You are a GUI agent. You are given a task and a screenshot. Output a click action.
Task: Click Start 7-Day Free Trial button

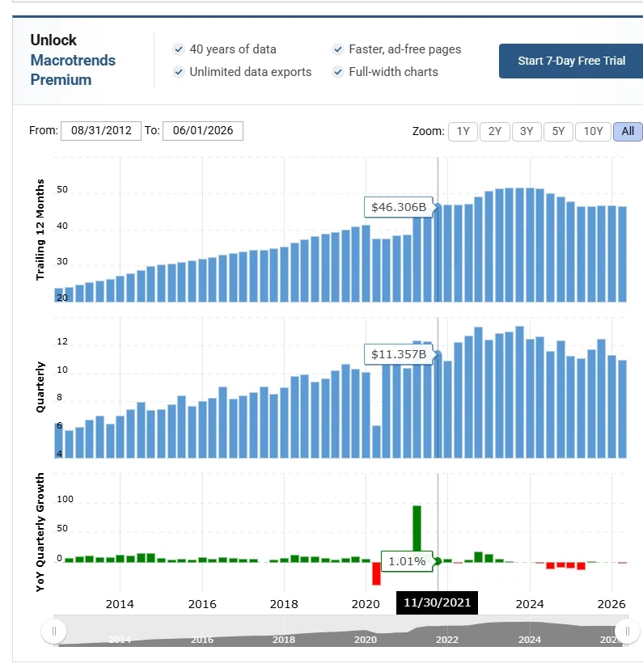(x=571, y=61)
